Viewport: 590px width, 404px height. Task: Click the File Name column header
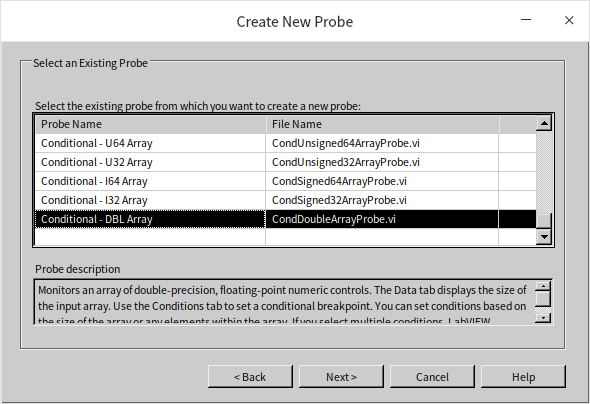pyautogui.click(x=383, y=124)
